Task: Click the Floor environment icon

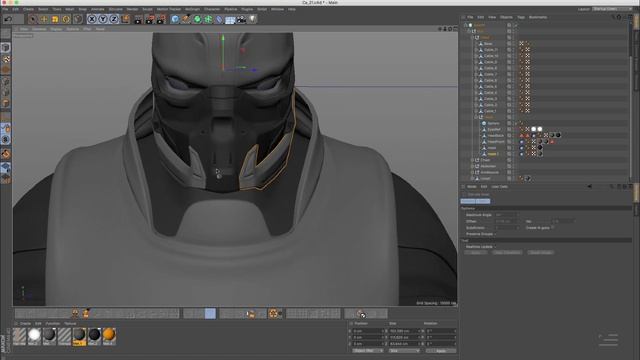Action: 230,19
